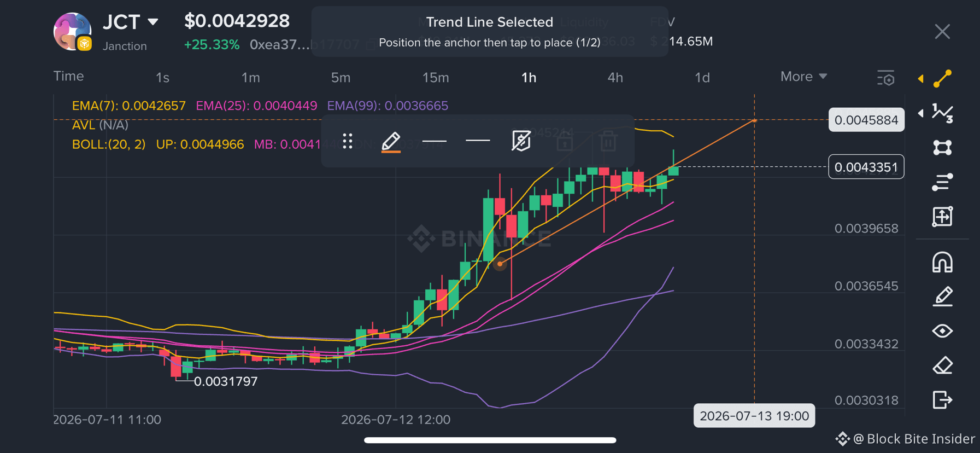980x453 pixels.
Task: Tap the EMA(99) indicator label
Action: click(x=388, y=106)
